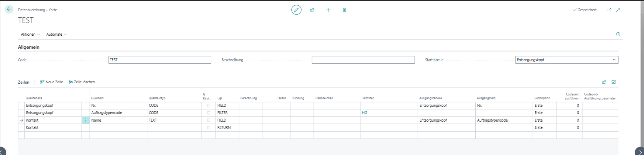Maximize the Zeilen section
The image size is (644, 155).
tap(614, 82)
